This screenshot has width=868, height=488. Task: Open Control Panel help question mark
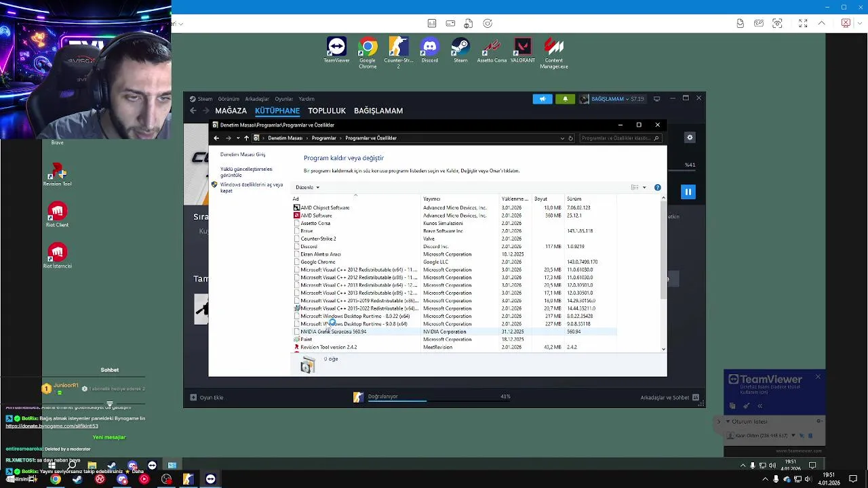[657, 188]
